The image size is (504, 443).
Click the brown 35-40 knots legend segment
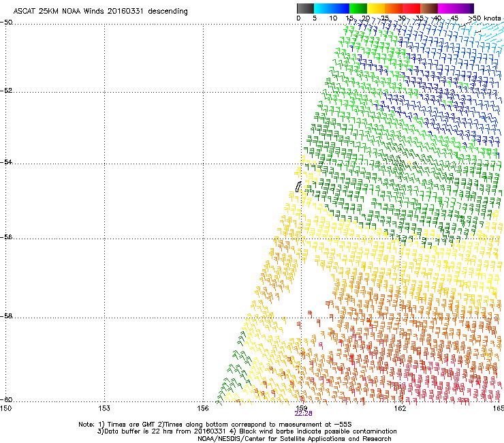tap(429, 8)
